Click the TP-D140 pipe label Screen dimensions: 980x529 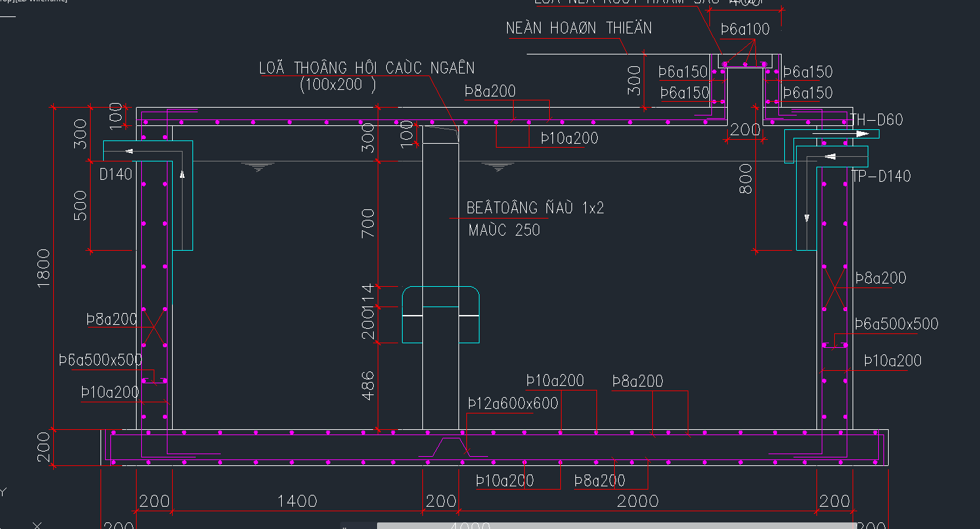coord(881,176)
